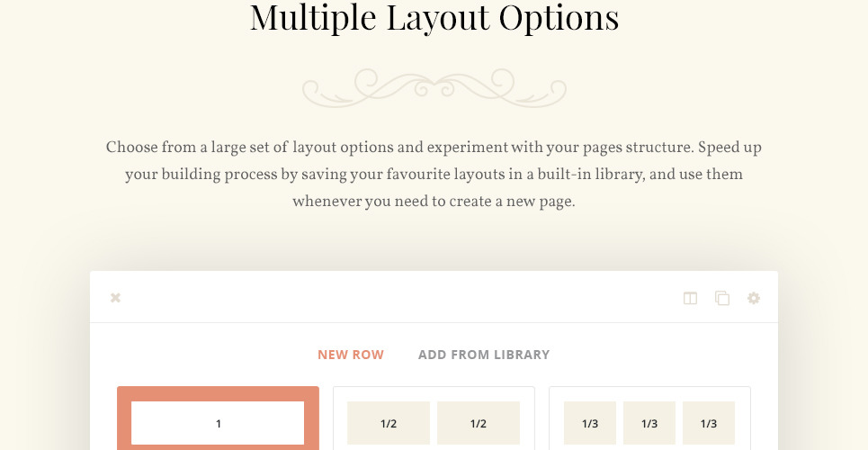Choose the rightmost 1/3 column block
Screen dimensions: 868x450
click(709, 423)
